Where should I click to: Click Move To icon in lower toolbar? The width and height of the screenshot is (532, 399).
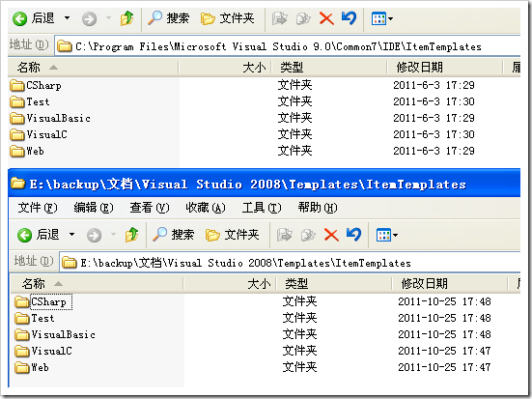point(284,235)
